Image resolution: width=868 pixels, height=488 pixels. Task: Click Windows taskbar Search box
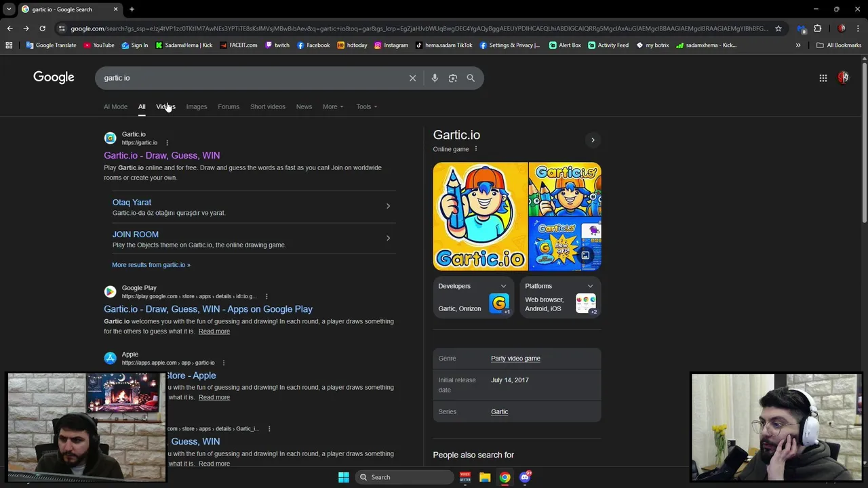coord(404,477)
